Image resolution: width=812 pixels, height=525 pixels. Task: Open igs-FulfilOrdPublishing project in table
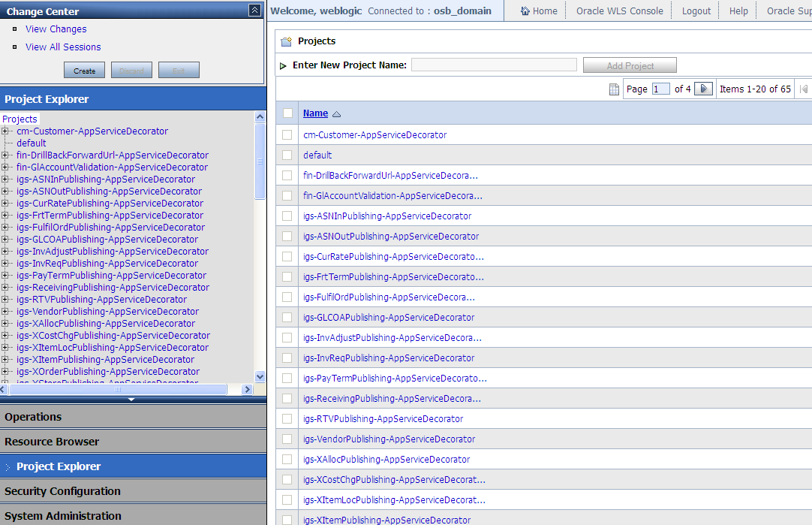click(x=389, y=297)
